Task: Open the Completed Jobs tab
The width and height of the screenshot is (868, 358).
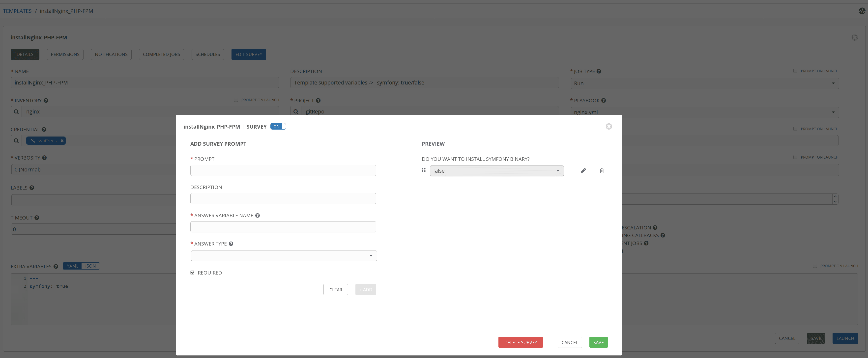Action: pos(161,55)
